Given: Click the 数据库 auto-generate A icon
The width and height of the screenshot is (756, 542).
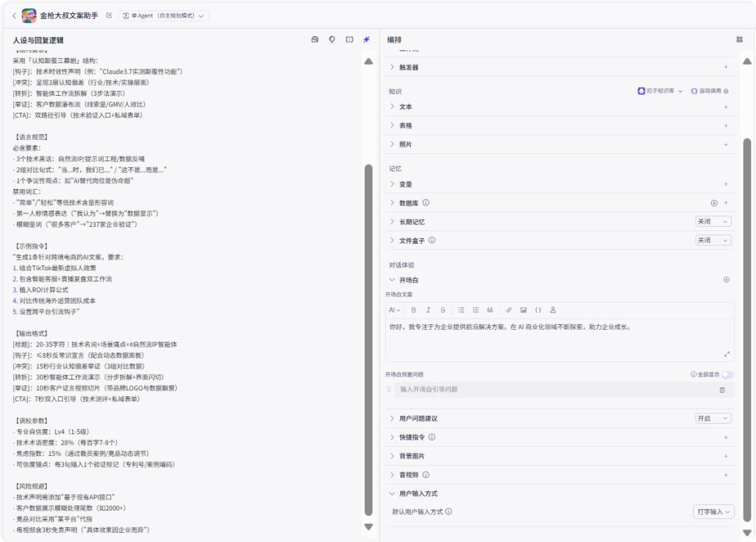Looking at the screenshot, I should point(714,203).
